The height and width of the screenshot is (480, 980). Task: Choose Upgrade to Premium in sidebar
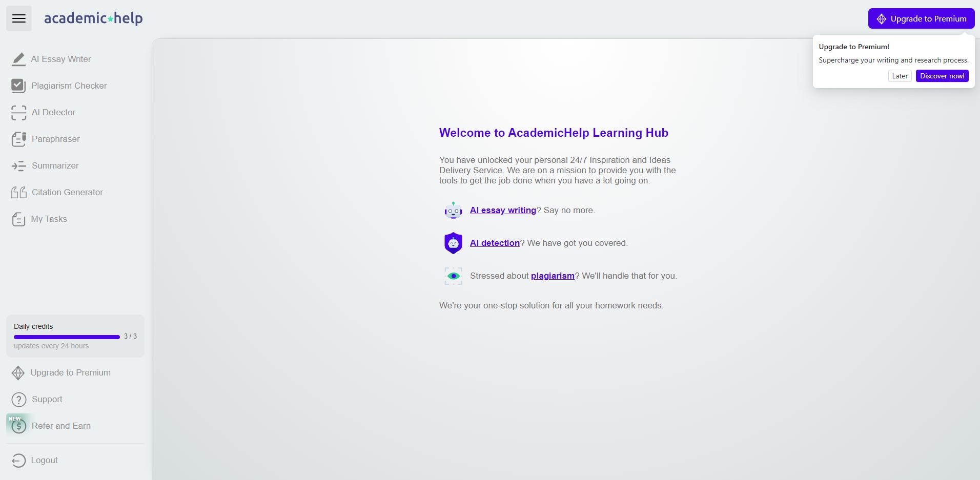coord(75,373)
